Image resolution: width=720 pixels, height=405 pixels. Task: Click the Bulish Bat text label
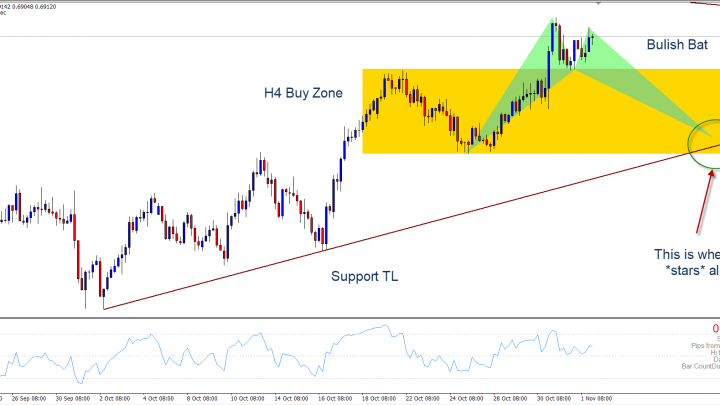[677, 45]
